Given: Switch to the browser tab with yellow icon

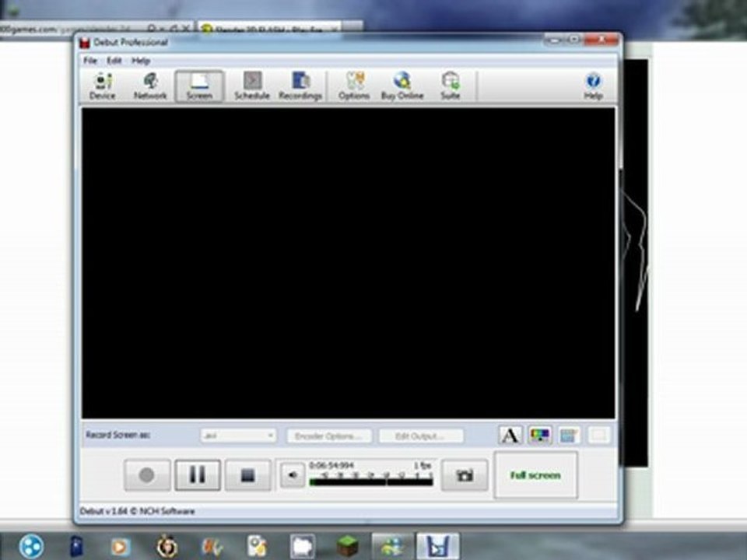Looking at the screenshot, I should [x=269, y=30].
